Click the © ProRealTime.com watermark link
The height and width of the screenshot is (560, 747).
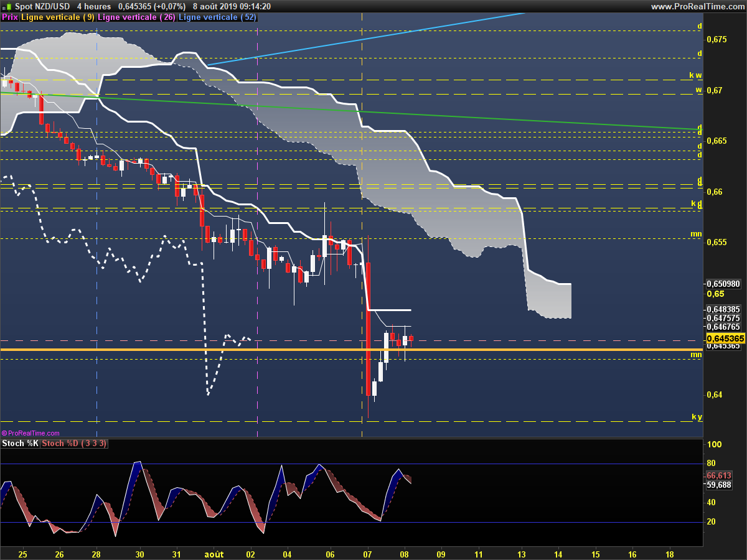(31, 433)
